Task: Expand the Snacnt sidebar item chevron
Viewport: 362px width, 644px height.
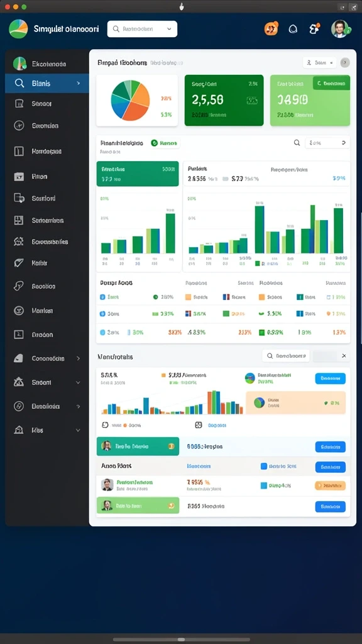Action: tap(78, 382)
